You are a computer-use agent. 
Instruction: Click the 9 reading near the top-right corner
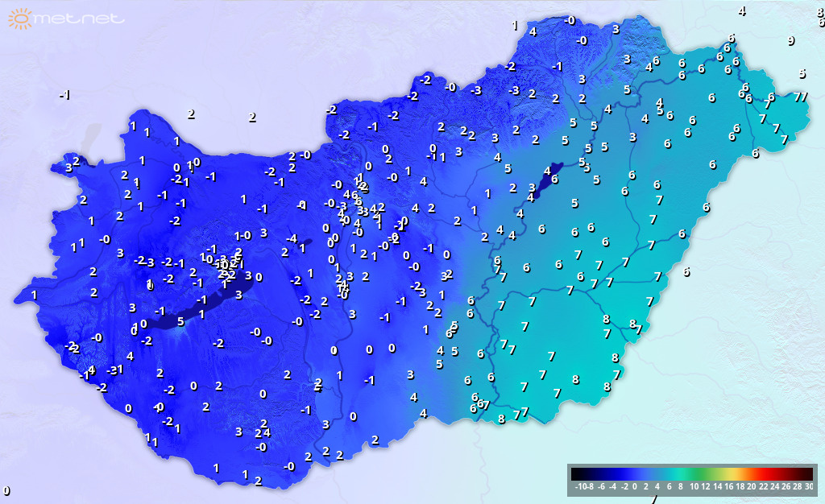tap(790, 40)
